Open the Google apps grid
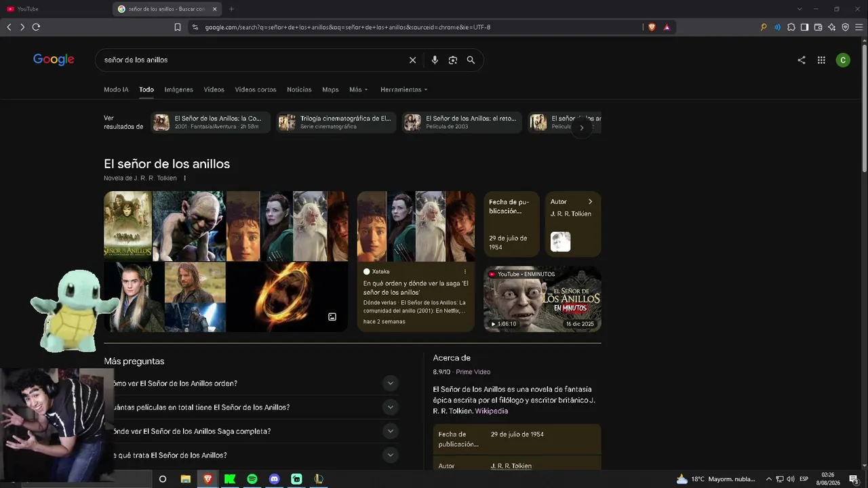Viewport: 868px width, 488px height. (x=821, y=60)
